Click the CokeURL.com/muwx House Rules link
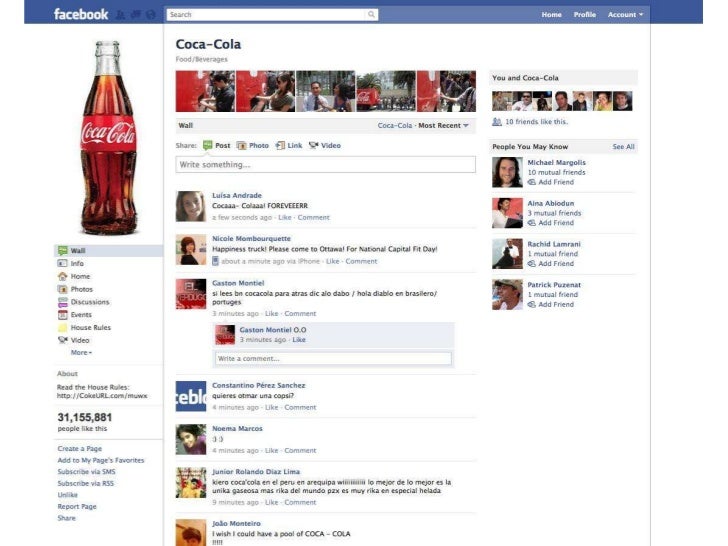 pyautogui.click(x=102, y=396)
